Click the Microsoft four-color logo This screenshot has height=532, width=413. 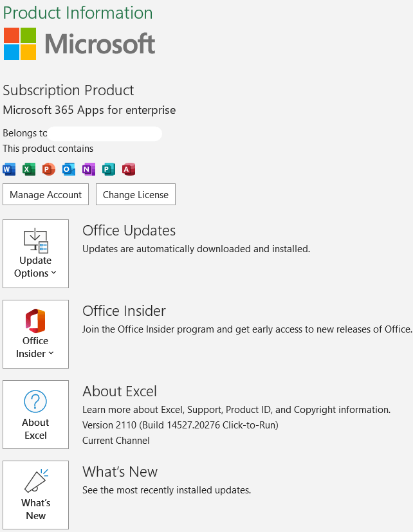point(20,44)
